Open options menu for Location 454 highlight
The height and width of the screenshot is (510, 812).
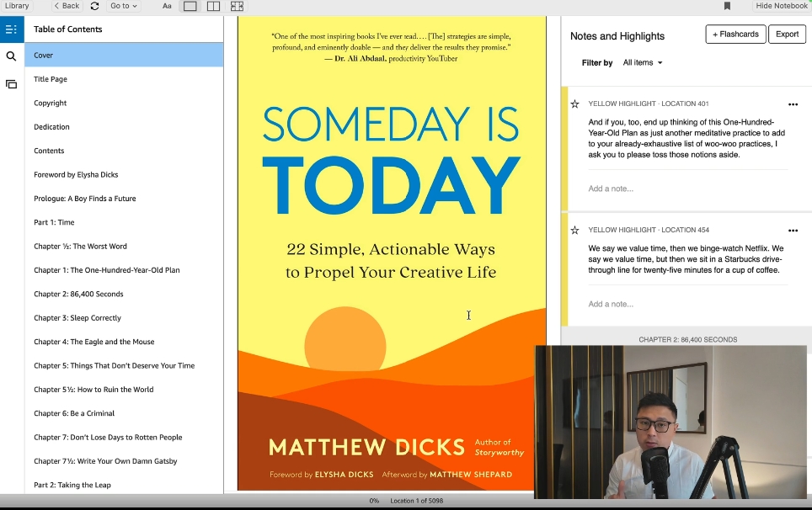click(x=793, y=231)
